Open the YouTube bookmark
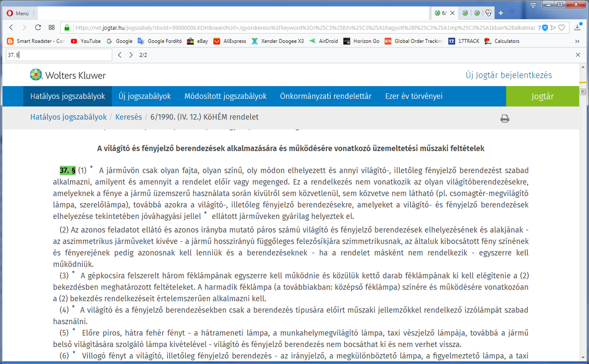The image size is (589, 364). coord(86,41)
